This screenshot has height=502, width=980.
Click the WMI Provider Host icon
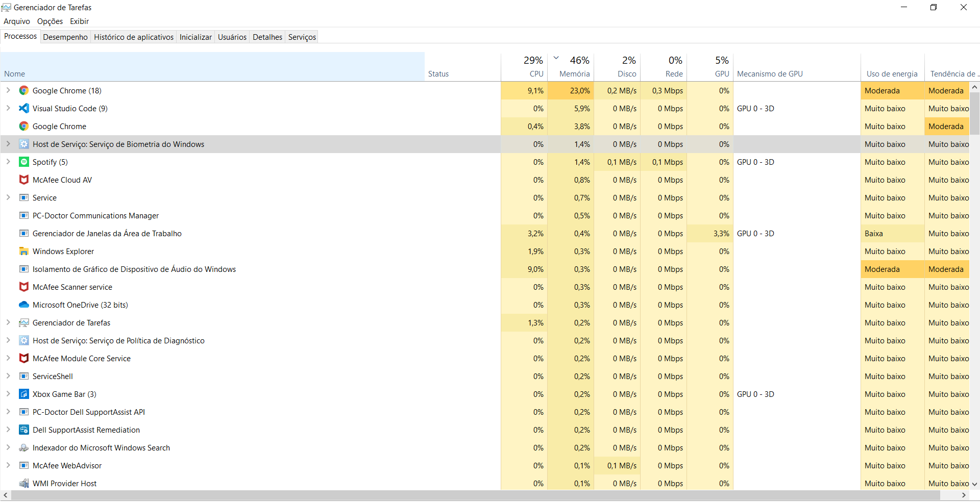pyautogui.click(x=23, y=483)
